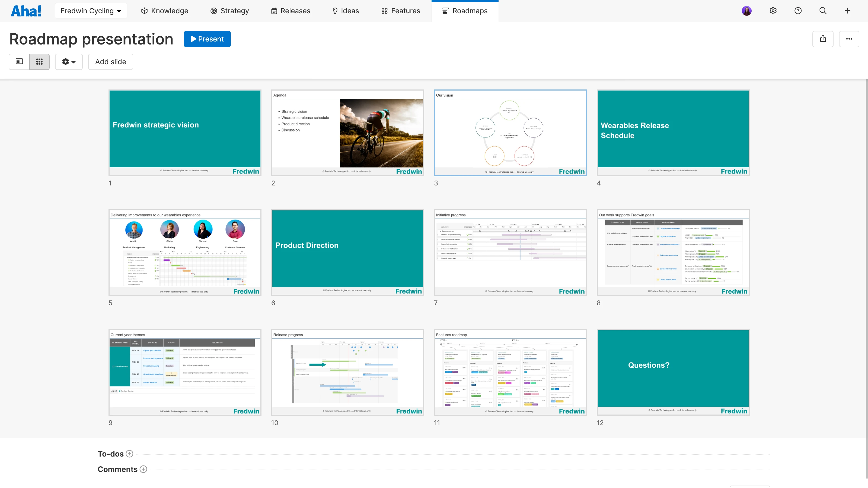Open the more options ellipsis menu
Viewport: 868px width, 488px height.
[849, 39]
